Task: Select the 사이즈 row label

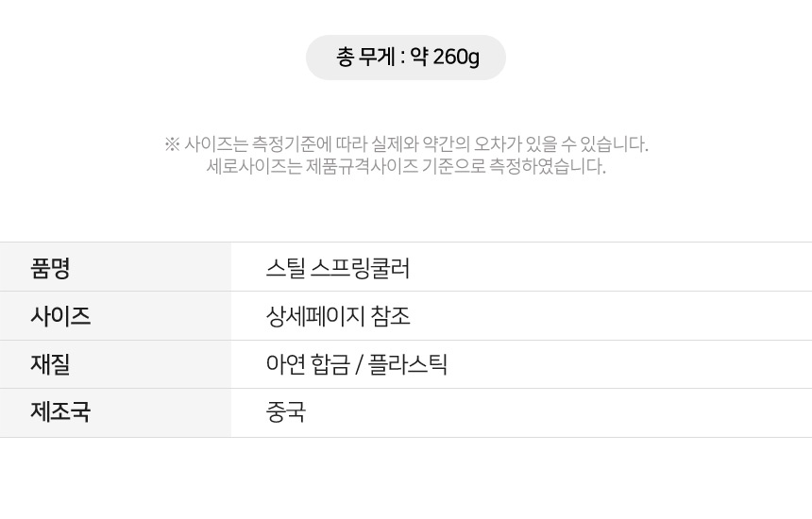Action: pyautogui.click(x=60, y=316)
